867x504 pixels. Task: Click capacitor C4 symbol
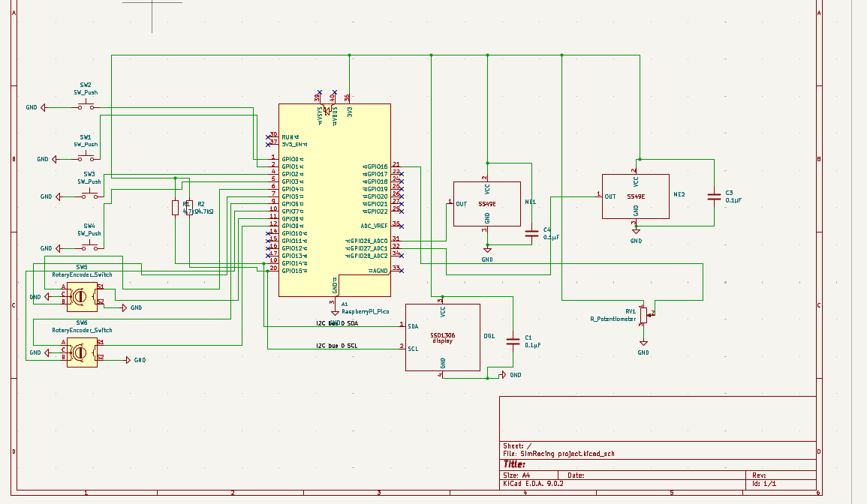point(531,232)
